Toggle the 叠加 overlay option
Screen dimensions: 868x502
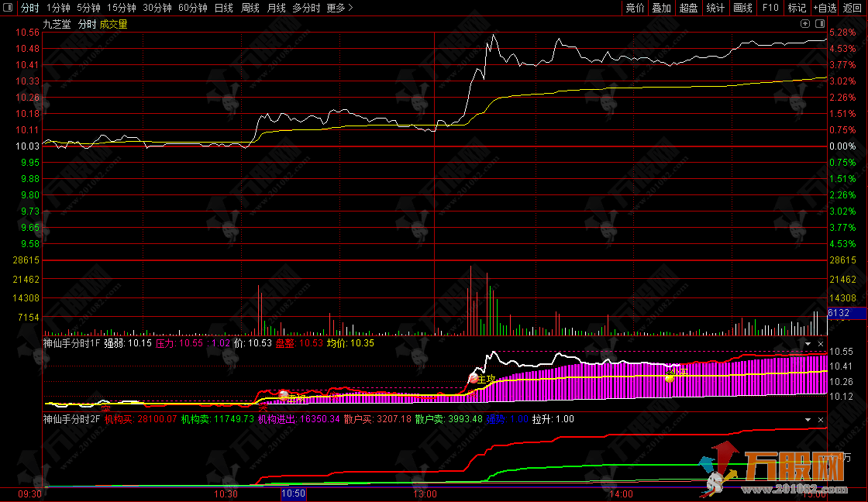[x=661, y=8]
